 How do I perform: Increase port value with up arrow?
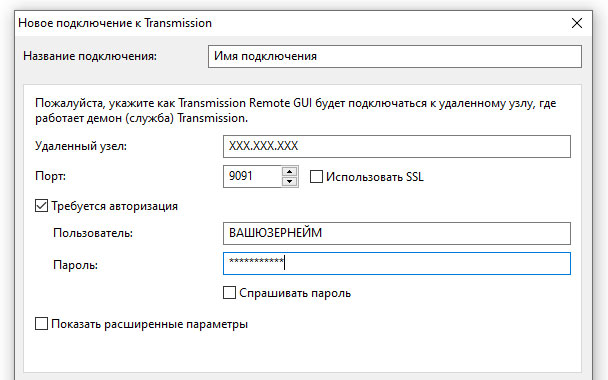(290, 171)
